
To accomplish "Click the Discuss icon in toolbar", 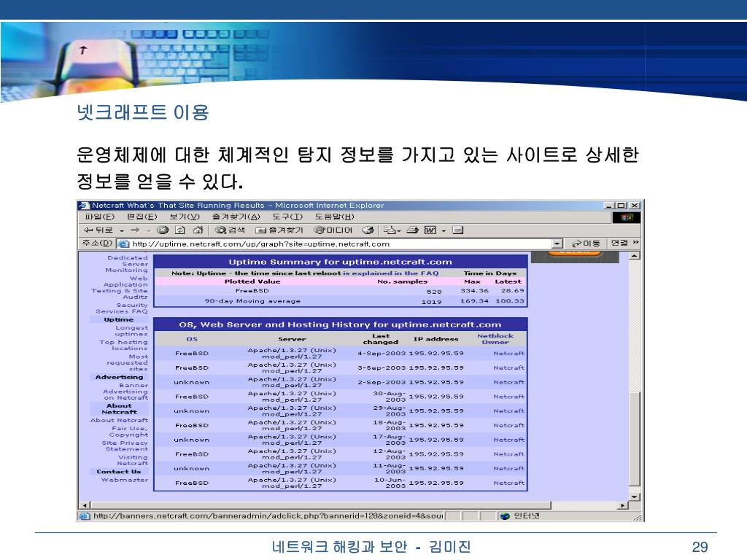I will click(x=458, y=230).
